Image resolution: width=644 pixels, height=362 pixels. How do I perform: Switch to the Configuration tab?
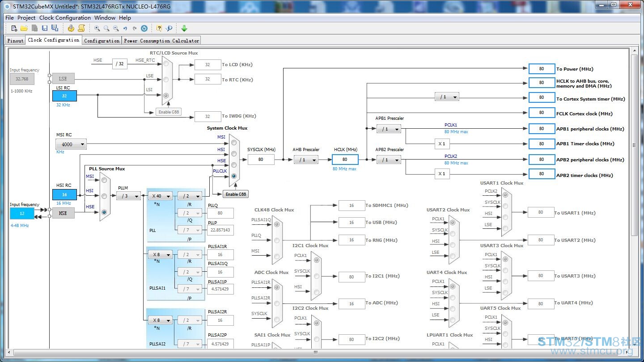102,40
